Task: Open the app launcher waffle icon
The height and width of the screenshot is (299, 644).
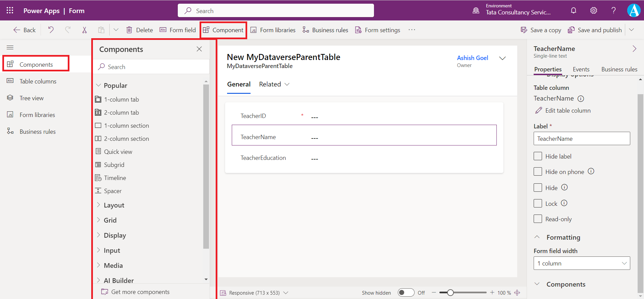Action: tap(10, 10)
